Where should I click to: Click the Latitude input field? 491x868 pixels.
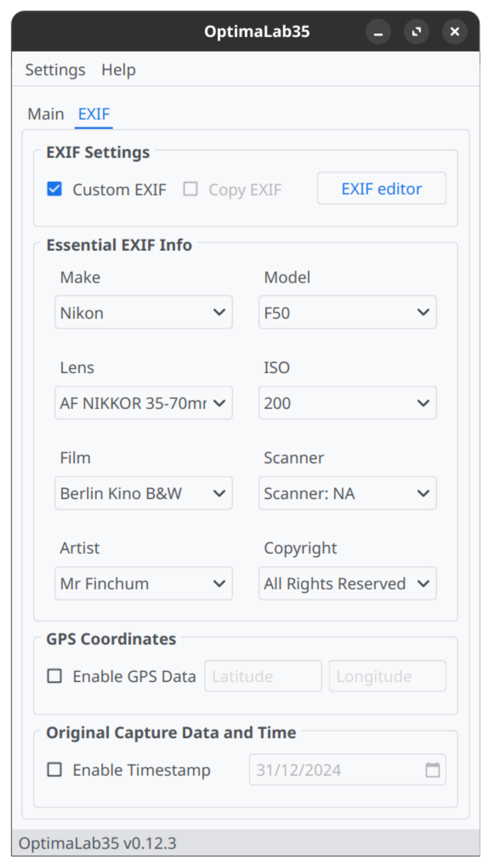point(263,676)
